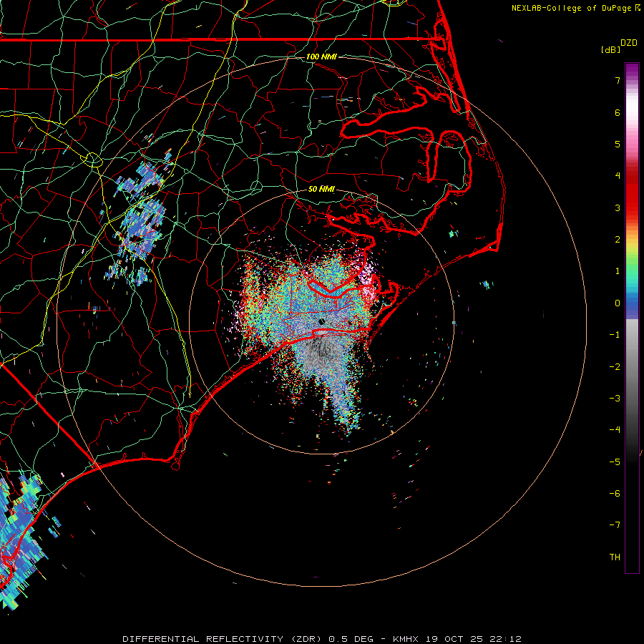Image resolution: width=644 pixels, height=644 pixels.
Task: Click the 6 value on color scale
Action: point(618,112)
